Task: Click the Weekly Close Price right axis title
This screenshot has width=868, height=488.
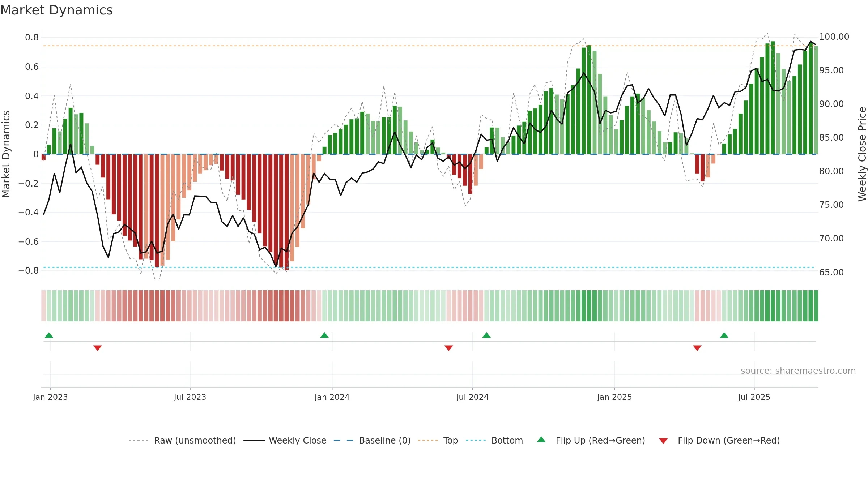Action: pyautogui.click(x=862, y=154)
